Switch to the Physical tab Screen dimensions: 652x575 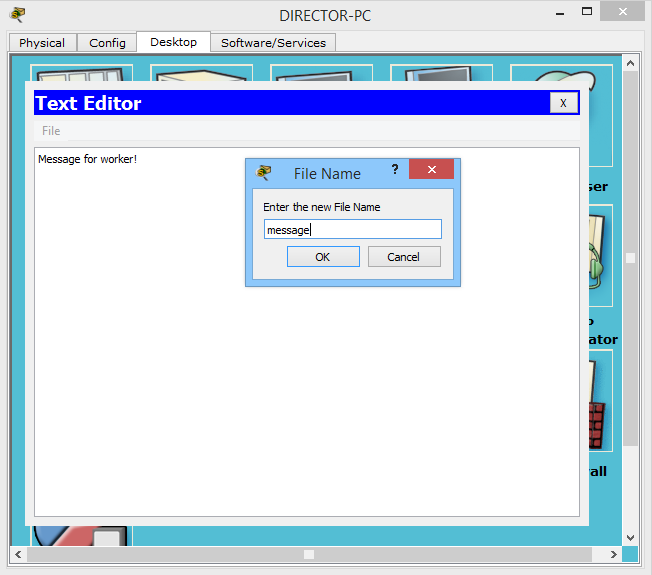(42, 43)
